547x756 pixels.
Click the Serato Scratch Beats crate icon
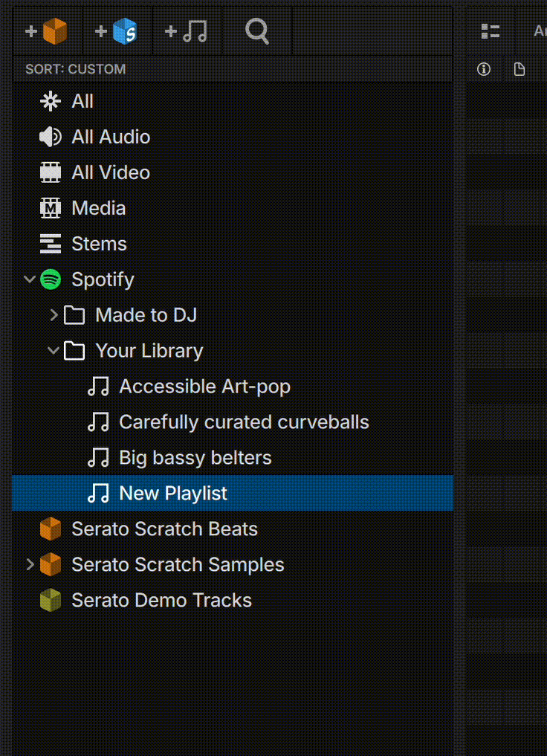click(51, 529)
